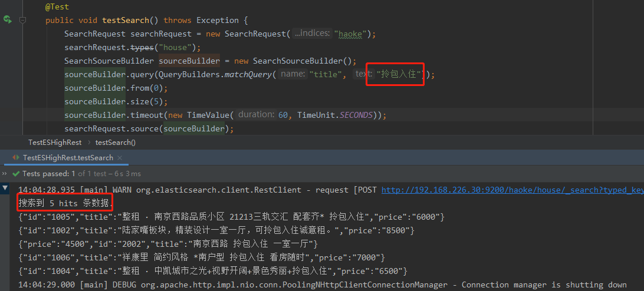Image resolution: width=644 pixels, height=291 pixels.
Task: Select TestESHighRest breadcrumb
Action: click(x=55, y=143)
